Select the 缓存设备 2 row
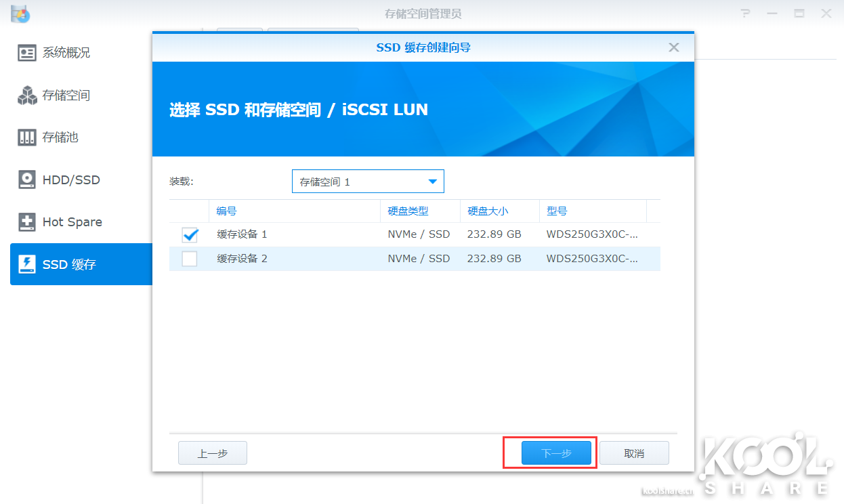Screen dimensions: 844x504 click(305, 259)
